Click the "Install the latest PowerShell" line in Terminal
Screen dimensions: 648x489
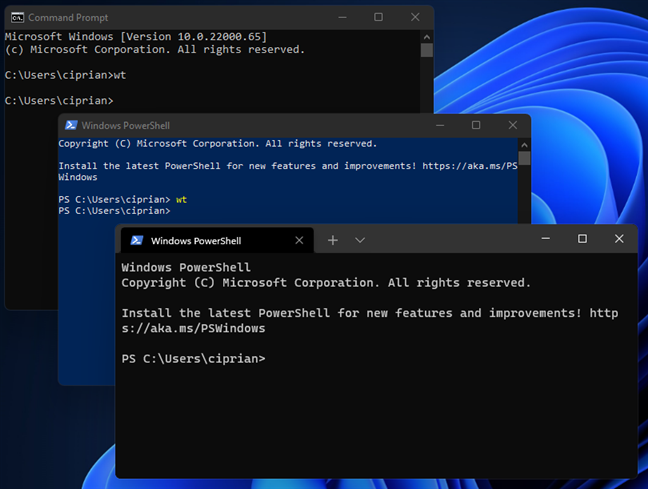point(370,313)
